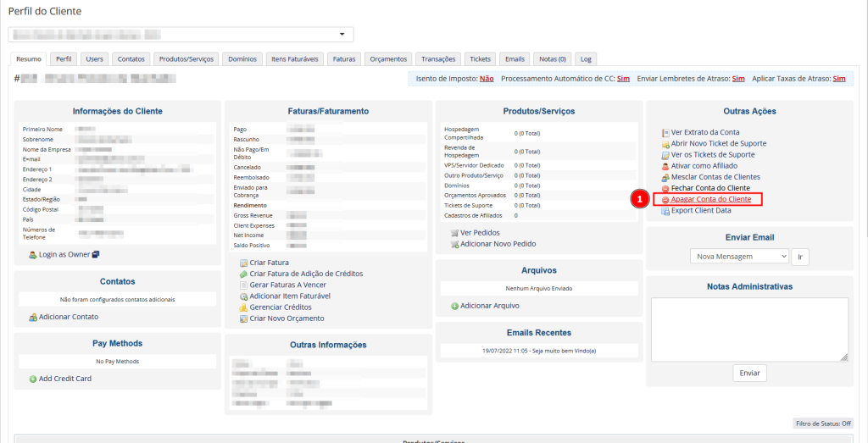Open the Itens Faturáveis tab

pos(295,59)
